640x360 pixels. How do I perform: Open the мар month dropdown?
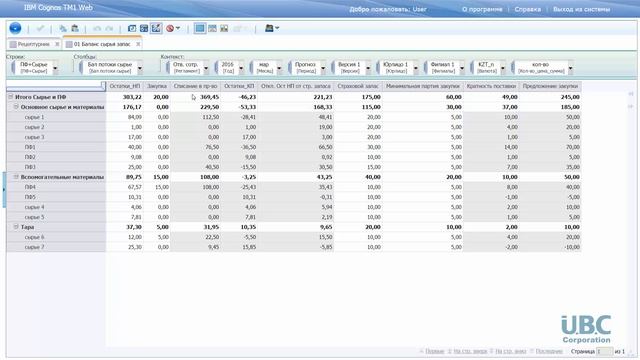[x=279, y=68]
